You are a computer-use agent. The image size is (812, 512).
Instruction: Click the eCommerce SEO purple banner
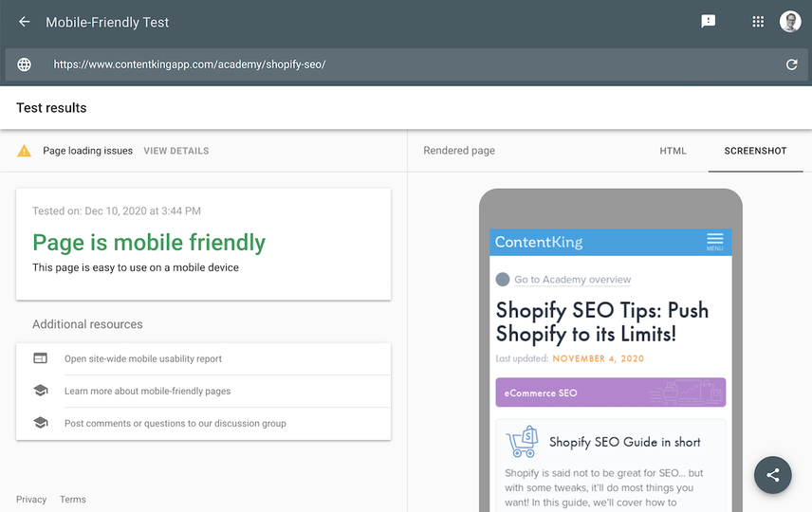(x=611, y=393)
